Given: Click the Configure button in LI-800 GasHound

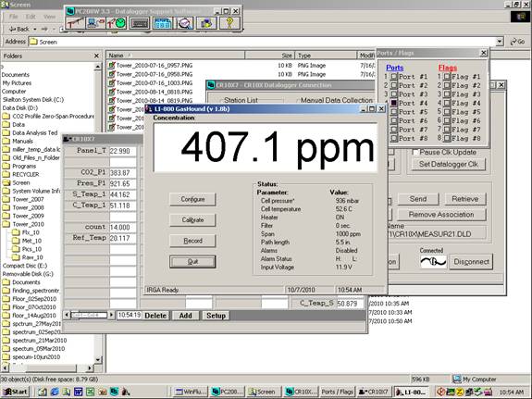Looking at the screenshot, I should 192,199.
